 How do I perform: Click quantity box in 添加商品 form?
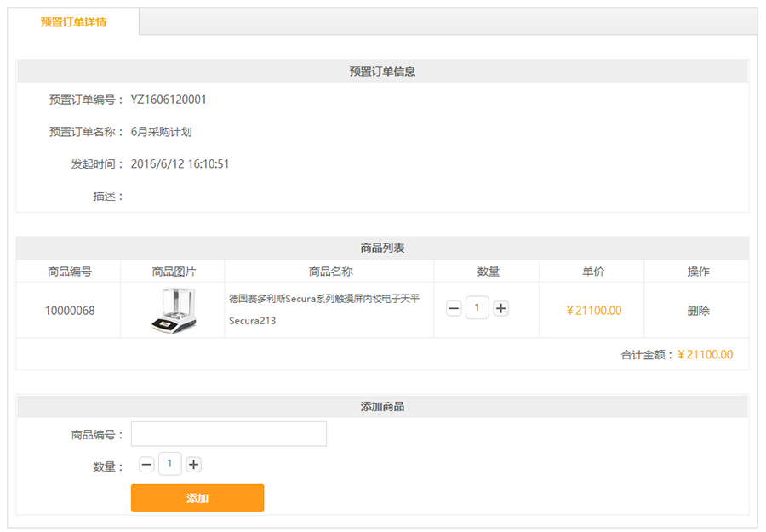170,464
